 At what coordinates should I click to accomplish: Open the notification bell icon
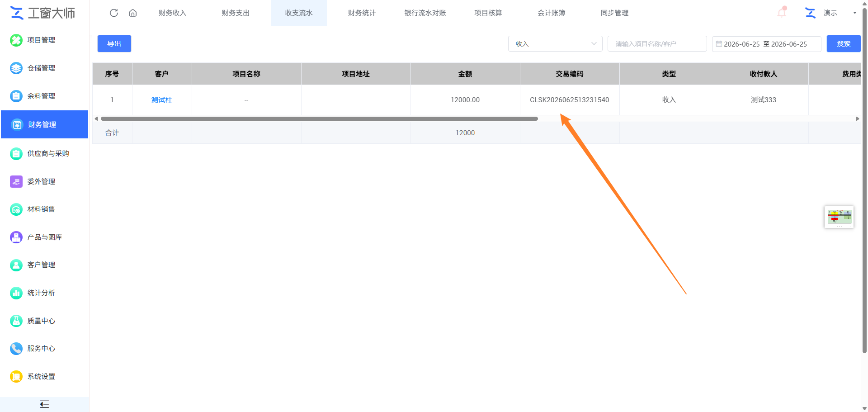782,12
